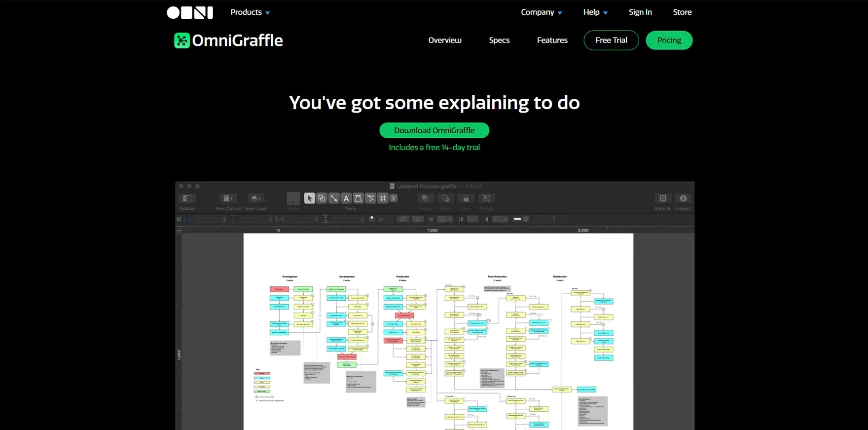This screenshot has width=868, height=430.
Task: Click the ruler origin corner icon
Action: pyautogui.click(x=179, y=230)
